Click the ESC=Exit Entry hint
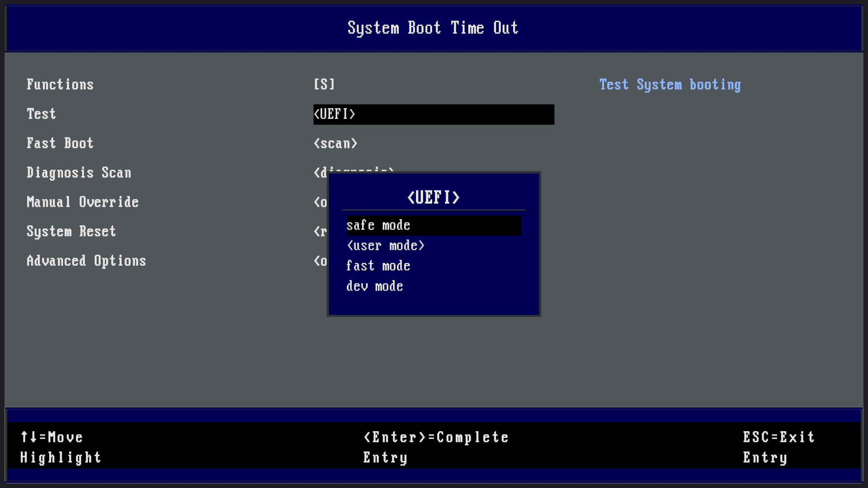This screenshot has height=488, width=868. point(779,447)
